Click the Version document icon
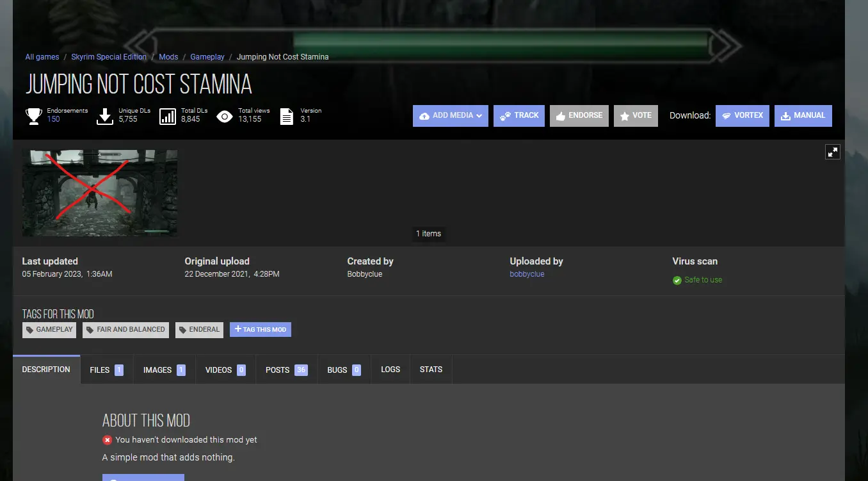The width and height of the screenshot is (868, 481). 288,116
